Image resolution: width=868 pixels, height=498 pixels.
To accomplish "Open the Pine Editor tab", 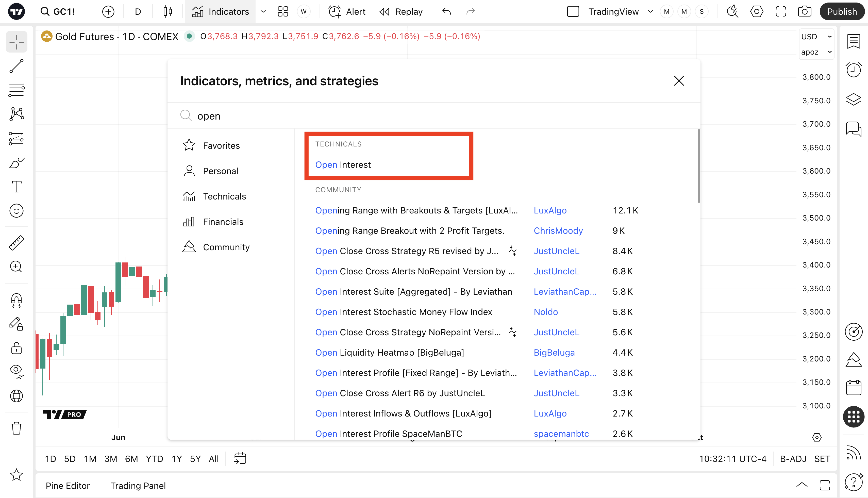I will click(68, 486).
